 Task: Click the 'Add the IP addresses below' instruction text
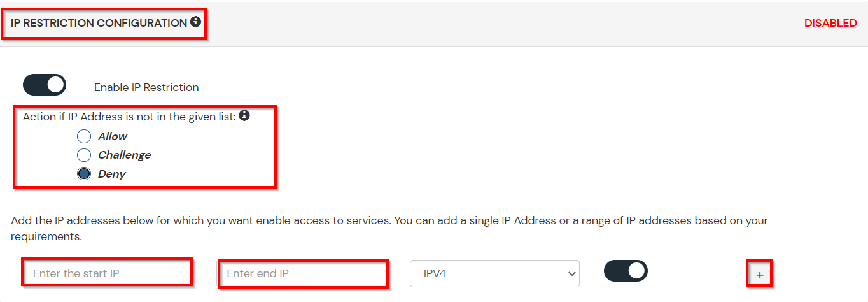(389, 221)
